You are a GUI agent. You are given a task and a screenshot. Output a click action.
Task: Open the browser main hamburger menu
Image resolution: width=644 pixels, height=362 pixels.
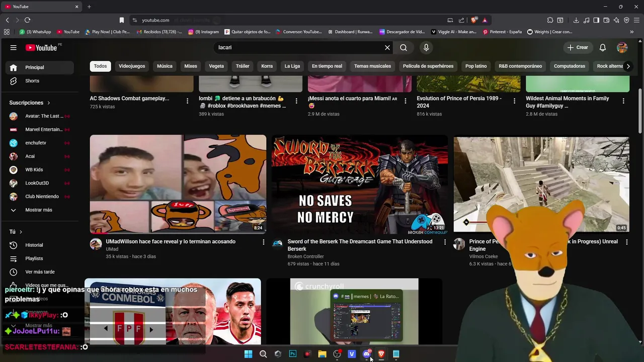[636, 20]
